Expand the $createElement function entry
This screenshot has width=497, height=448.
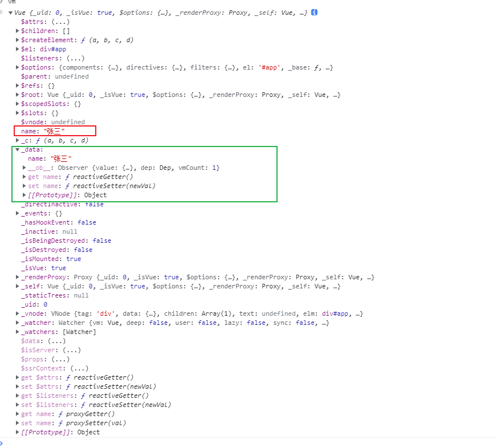[18, 40]
